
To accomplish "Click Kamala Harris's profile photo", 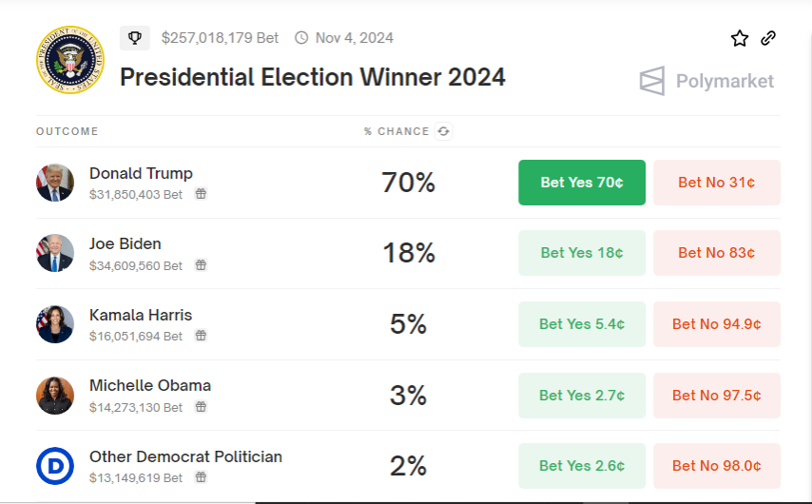I will click(x=55, y=324).
